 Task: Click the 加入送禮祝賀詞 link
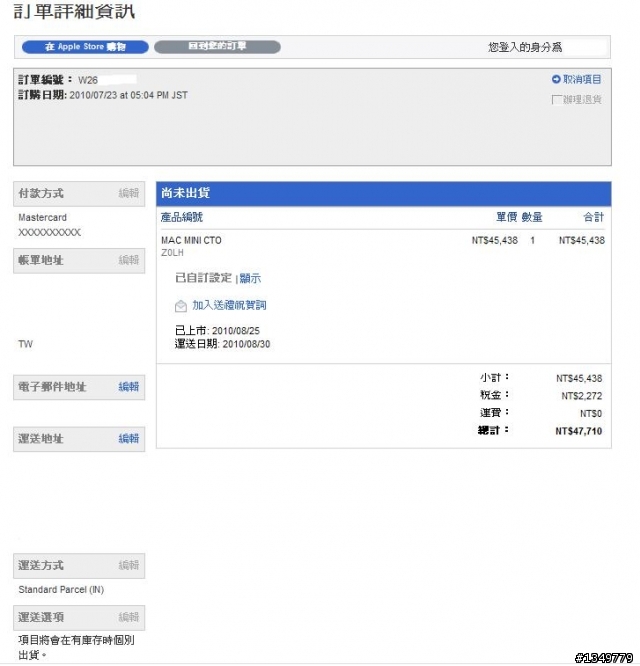click(x=229, y=305)
